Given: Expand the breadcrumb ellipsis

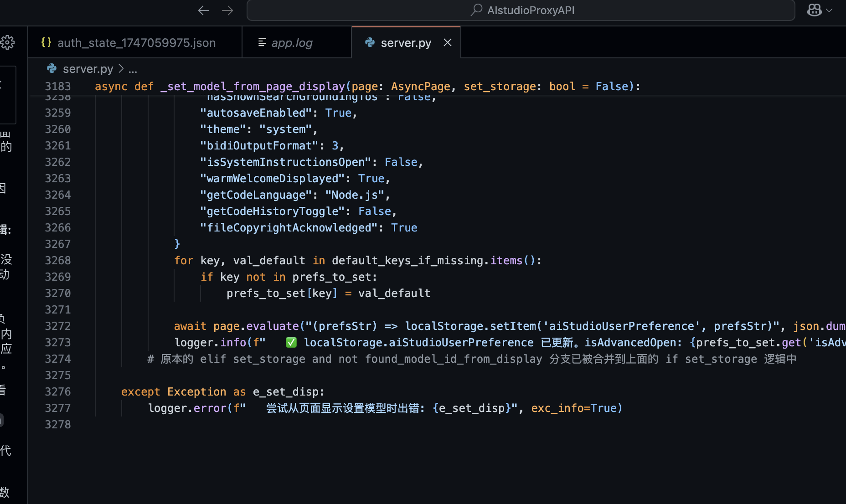Looking at the screenshot, I should click(133, 70).
